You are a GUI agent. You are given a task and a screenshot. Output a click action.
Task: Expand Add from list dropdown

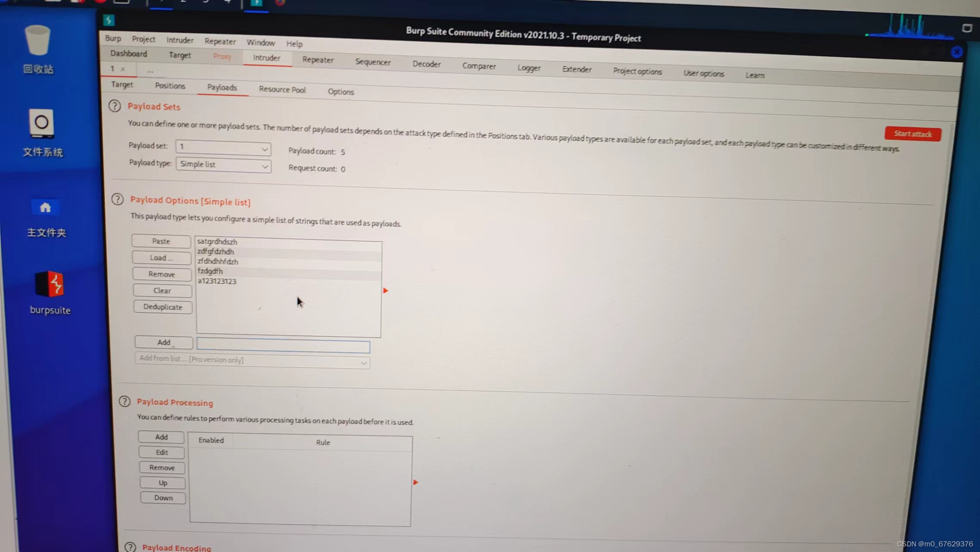pos(253,360)
